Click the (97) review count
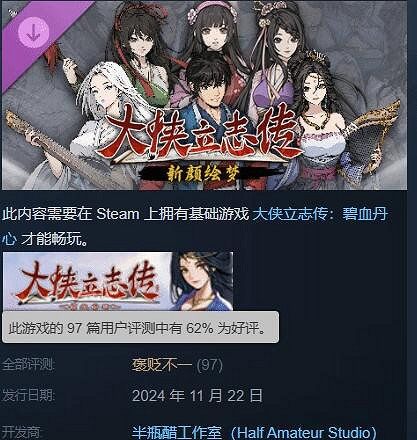 tap(210, 365)
